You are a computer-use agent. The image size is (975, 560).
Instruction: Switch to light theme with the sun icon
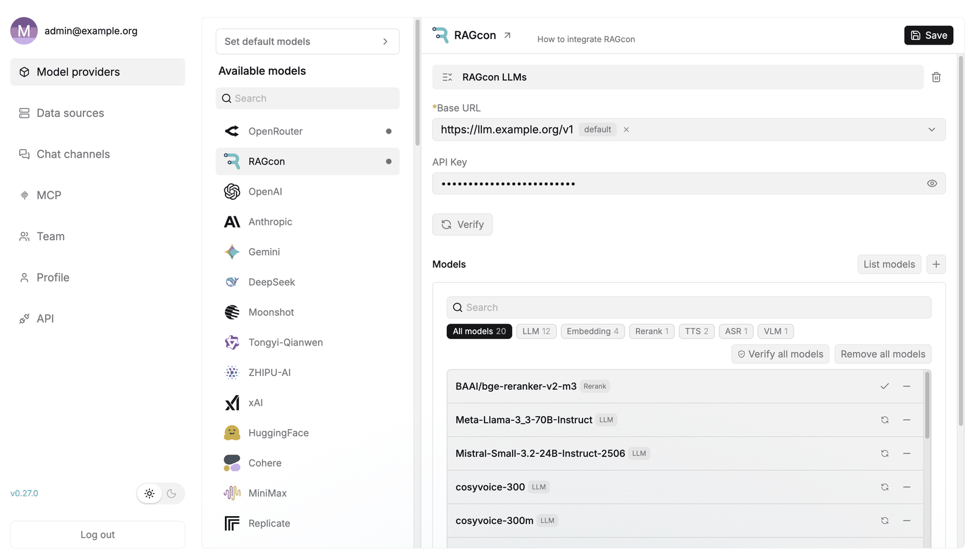pos(149,494)
